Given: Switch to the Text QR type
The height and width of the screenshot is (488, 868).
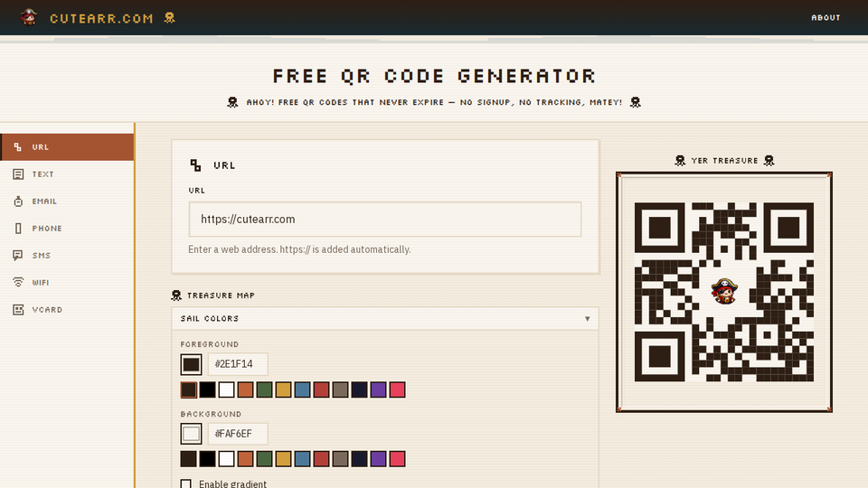Looking at the screenshot, I should coord(67,174).
